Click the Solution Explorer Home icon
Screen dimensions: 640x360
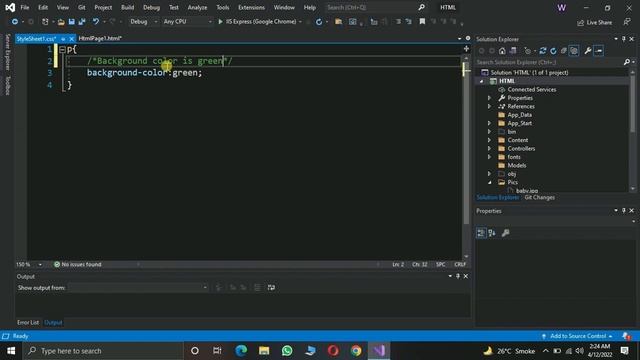[502, 51]
